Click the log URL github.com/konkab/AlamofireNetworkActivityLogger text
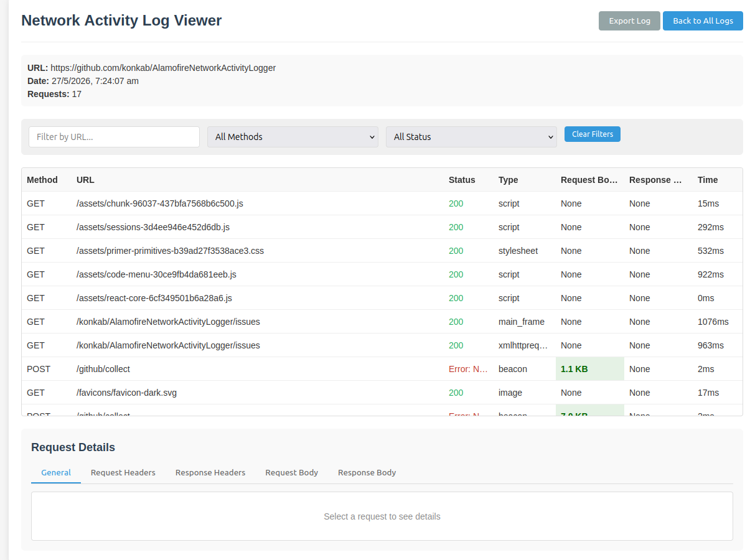This screenshot has width=750, height=560. [163, 68]
